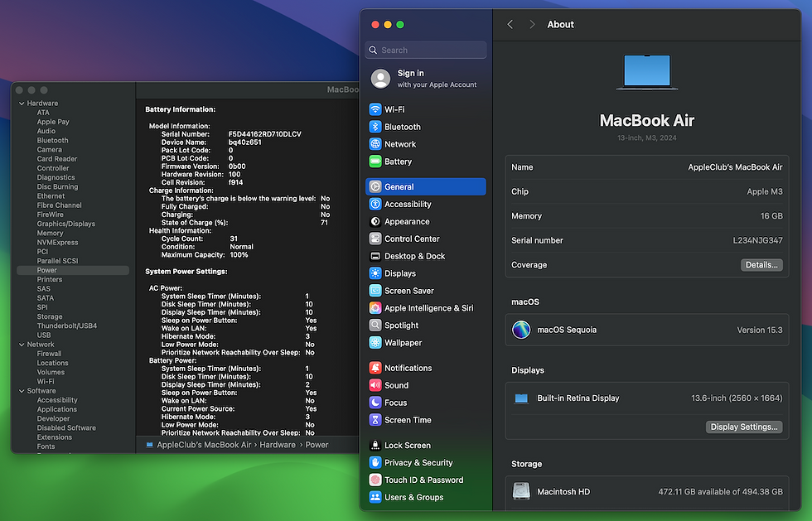Image resolution: width=812 pixels, height=521 pixels.
Task: Open Control Center icon
Action: (x=375, y=239)
